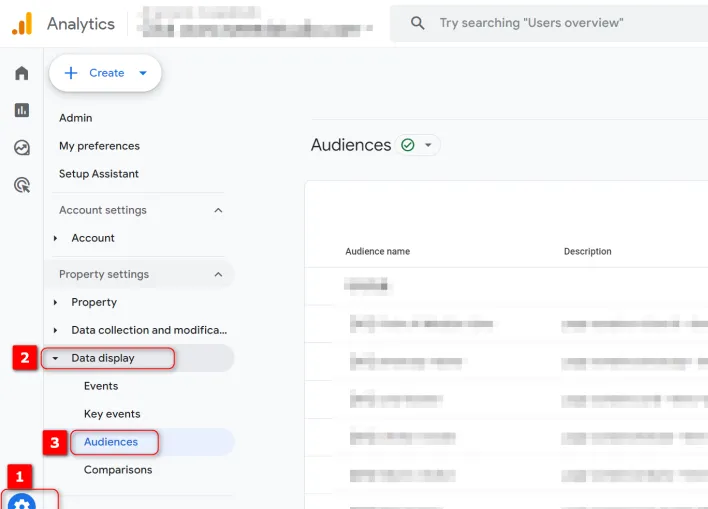Image resolution: width=708 pixels, height=509 pixels.
Task: Open the Admin gear icon
Action: (x=22, y=502)
